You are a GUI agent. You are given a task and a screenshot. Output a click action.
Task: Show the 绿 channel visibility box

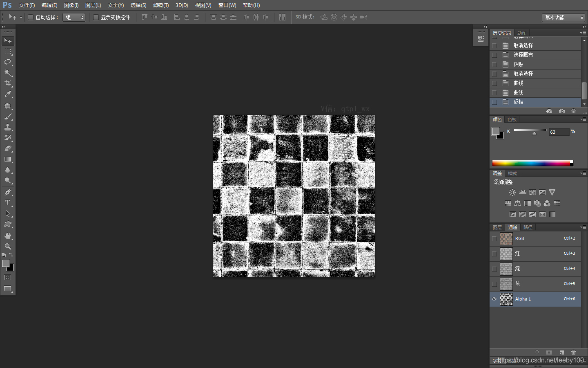coord(494,269)
